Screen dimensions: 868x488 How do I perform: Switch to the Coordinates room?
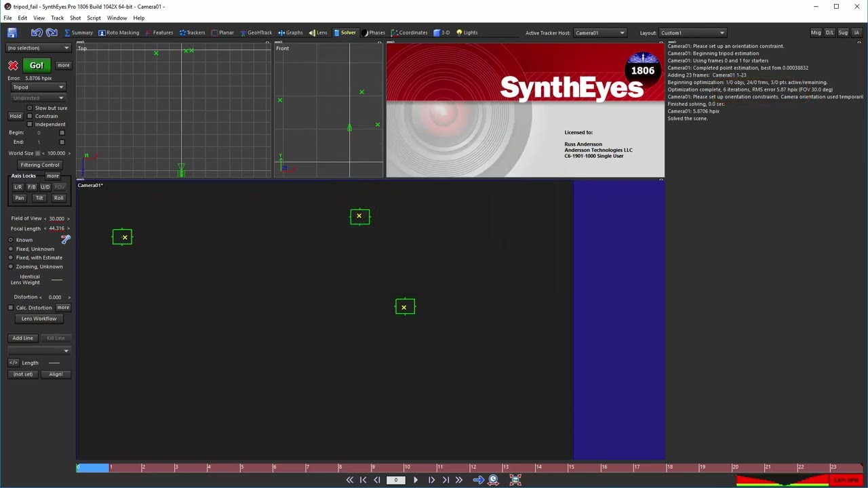pos(409,33)
